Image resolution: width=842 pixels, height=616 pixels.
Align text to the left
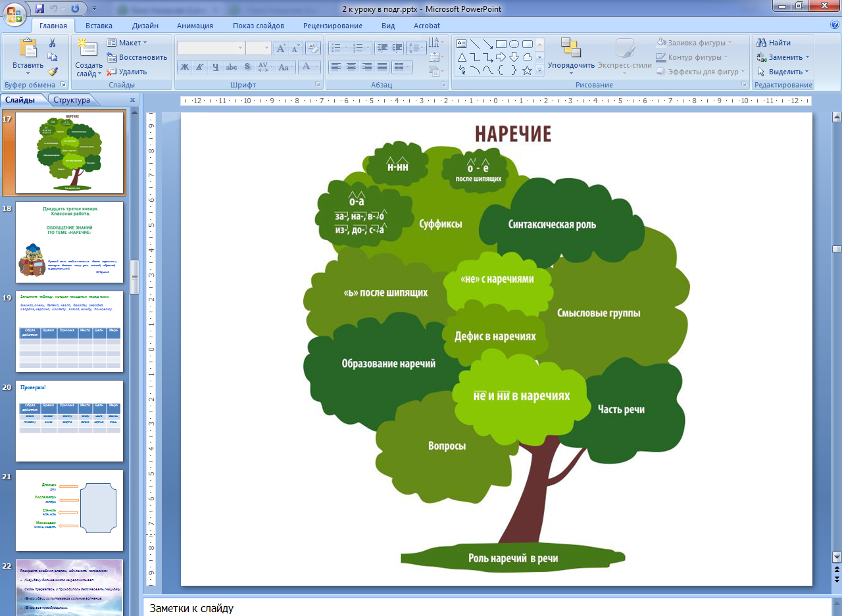(x=336, y=66)
